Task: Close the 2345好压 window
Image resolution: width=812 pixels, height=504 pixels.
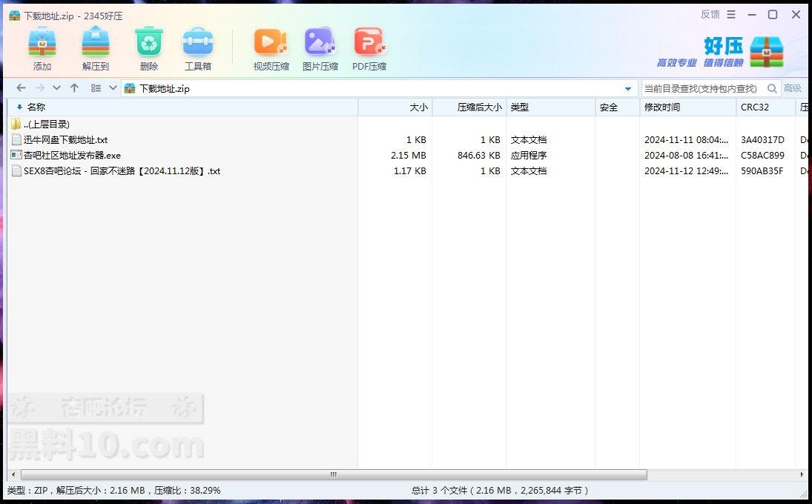Action: click(x=796, y=15)
